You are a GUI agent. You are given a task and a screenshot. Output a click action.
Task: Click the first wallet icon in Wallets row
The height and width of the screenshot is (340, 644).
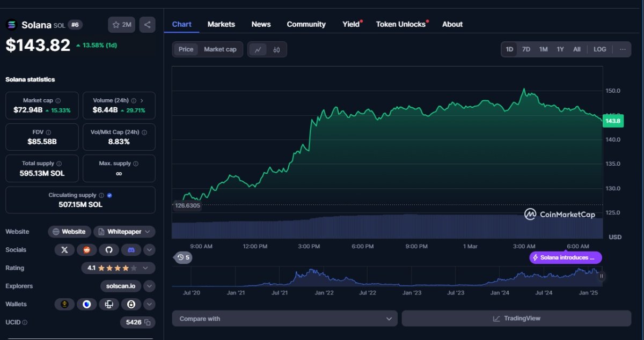64,305
